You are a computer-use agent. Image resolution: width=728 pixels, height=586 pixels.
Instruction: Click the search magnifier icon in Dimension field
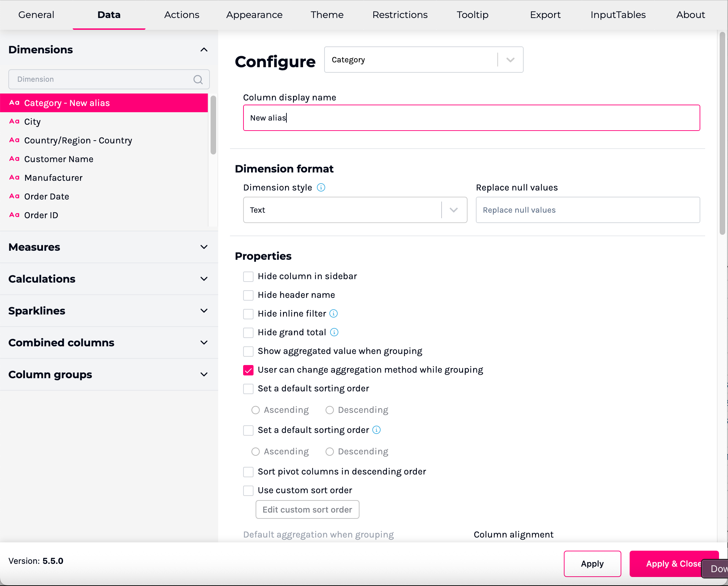click(198, 80)
